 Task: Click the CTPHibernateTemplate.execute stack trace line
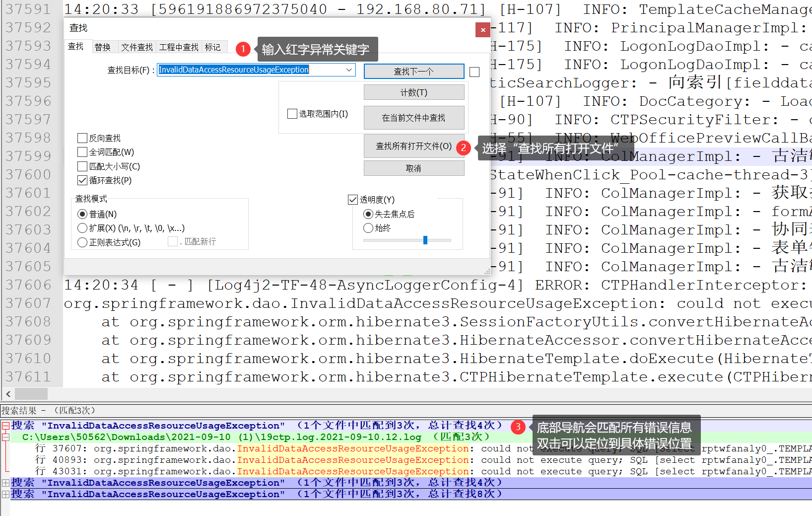tap(457, 377)
